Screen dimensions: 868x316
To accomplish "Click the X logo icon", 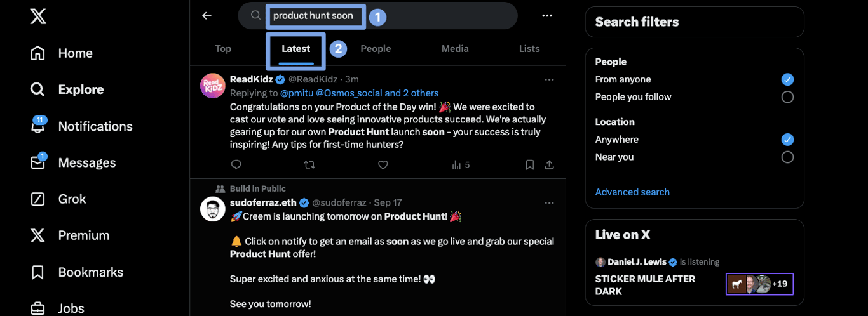I will (38, 16).
